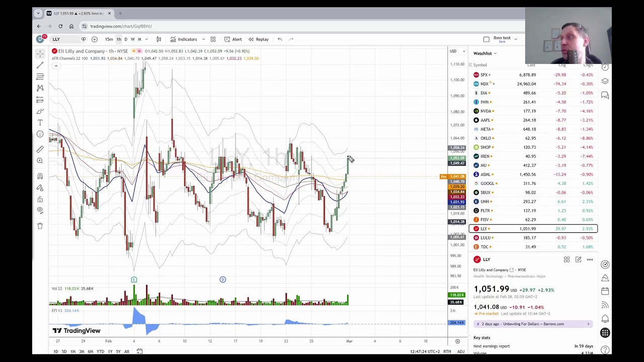Set date range to 1D
The image size is (644, 362).
pyautogui.click(x=56, y=351)
